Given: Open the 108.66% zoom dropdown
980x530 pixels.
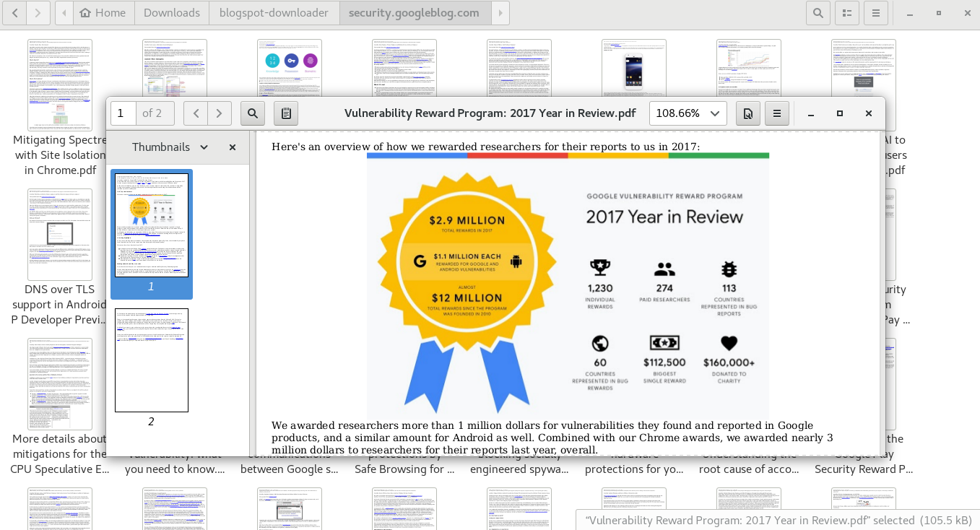Looking at the screenshot, I should (x=688, y=113).
